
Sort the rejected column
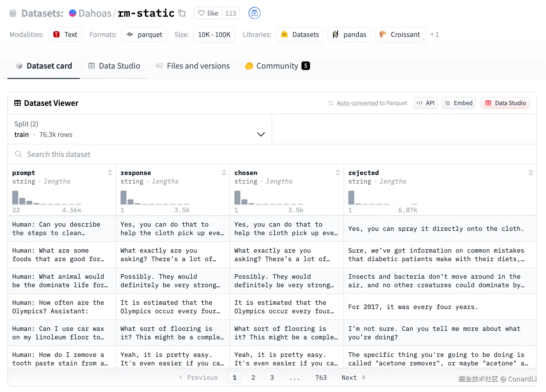click(x=531, y=173)
